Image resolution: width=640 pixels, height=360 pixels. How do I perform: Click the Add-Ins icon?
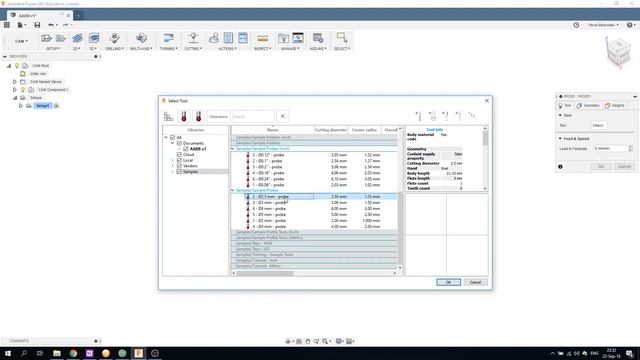click(318, 38)
